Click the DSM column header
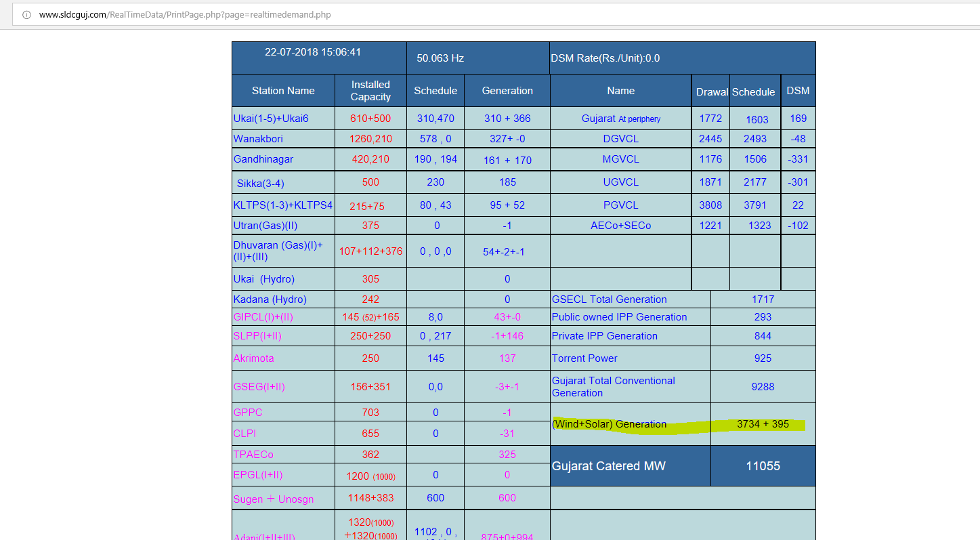The width and height of the screenshot is (980, 540). (798, 91)
